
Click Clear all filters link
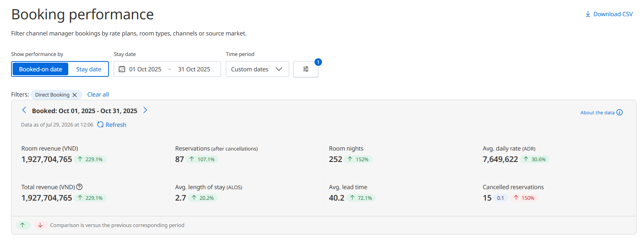(x=98, y=95)
